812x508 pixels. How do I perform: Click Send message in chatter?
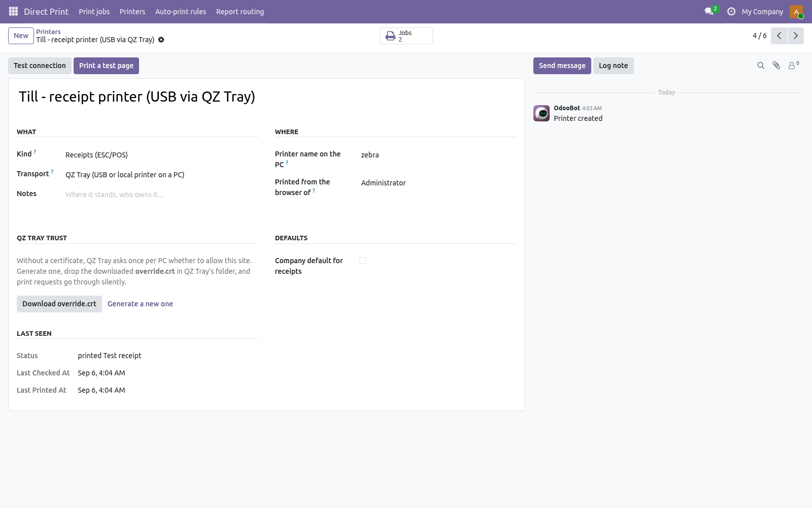click(x=562, y=66)
